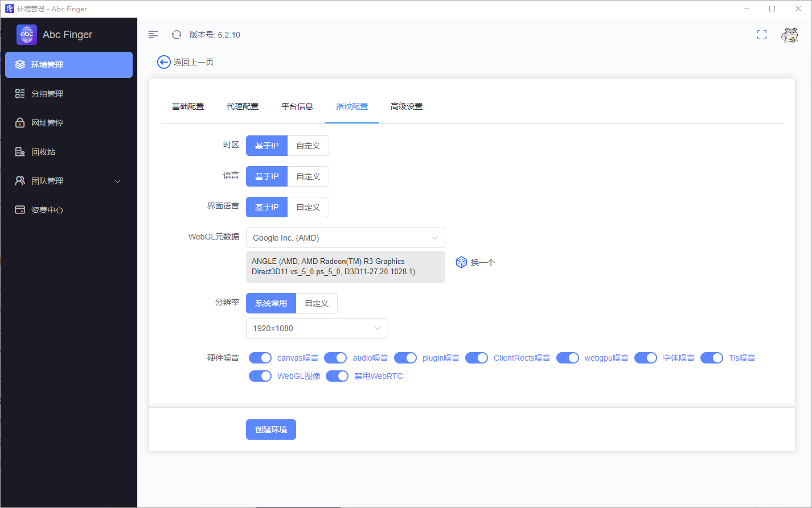
Task: Open the 1920×1080 resolution dropdown
Action: tap(317, 328)
